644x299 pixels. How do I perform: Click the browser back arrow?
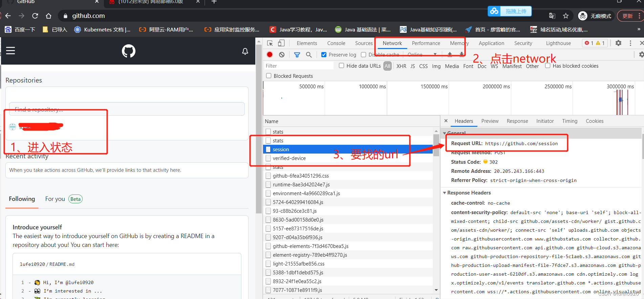tap(8, 16)
